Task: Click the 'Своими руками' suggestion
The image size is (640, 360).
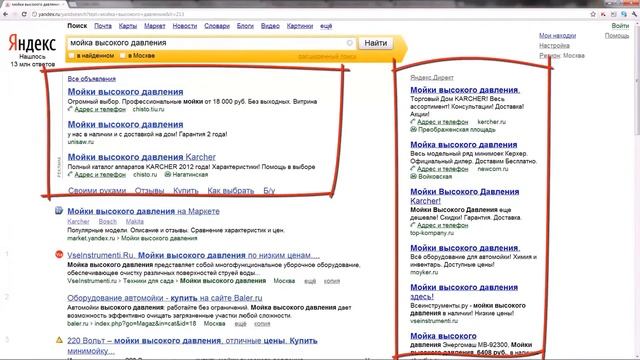Action: (97, 190)
